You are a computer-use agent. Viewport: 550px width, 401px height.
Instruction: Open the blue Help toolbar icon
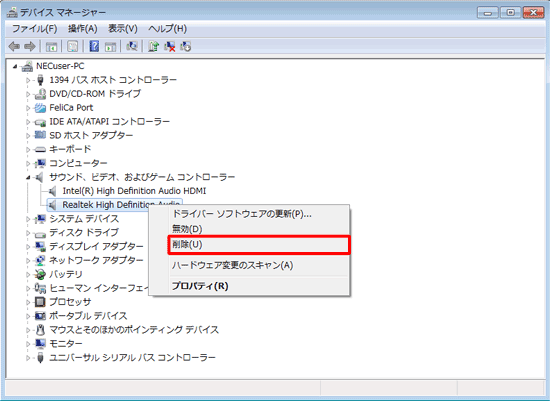coord(94,46)
